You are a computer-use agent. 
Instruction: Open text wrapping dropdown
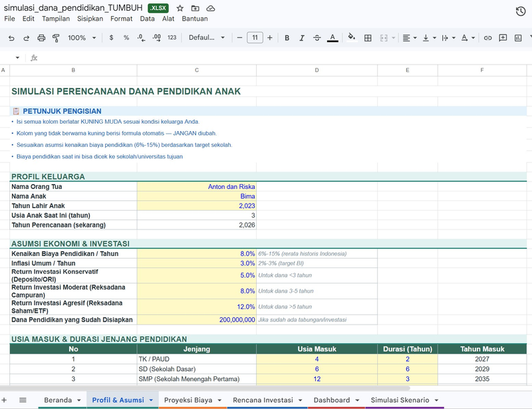pos(448,38)
